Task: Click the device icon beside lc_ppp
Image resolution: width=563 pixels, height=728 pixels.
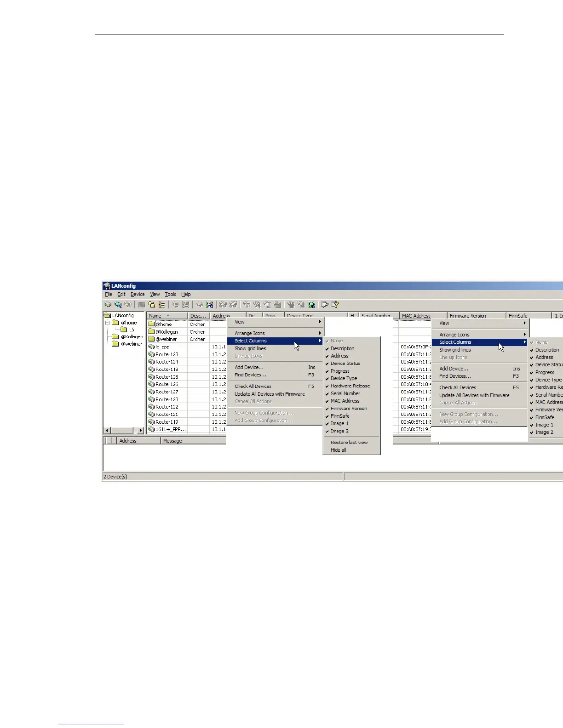Action: [x=152, y=347]
